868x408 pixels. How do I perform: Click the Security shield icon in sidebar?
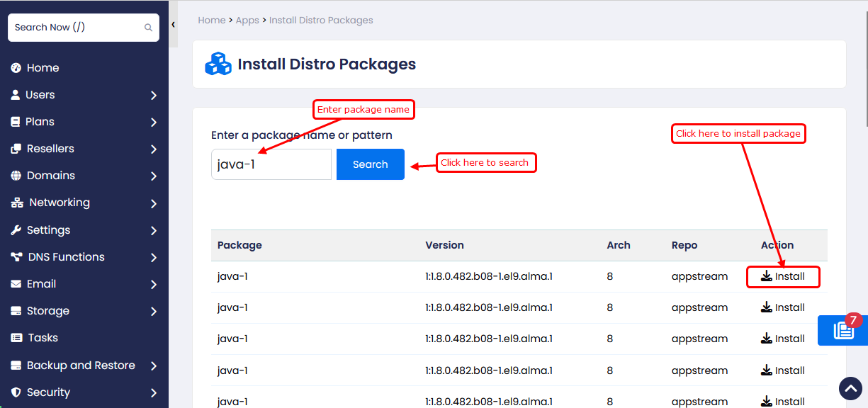coord(16,392)
